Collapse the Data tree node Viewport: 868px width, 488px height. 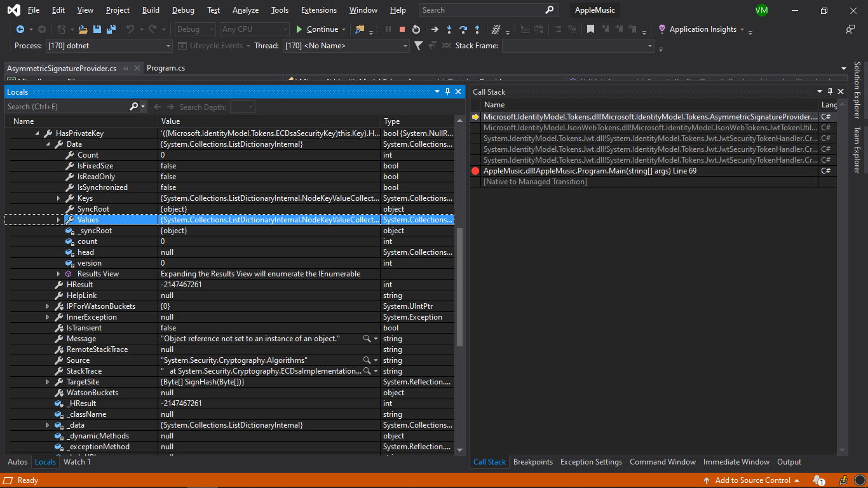pyautogui.click(x=48, y=144)
